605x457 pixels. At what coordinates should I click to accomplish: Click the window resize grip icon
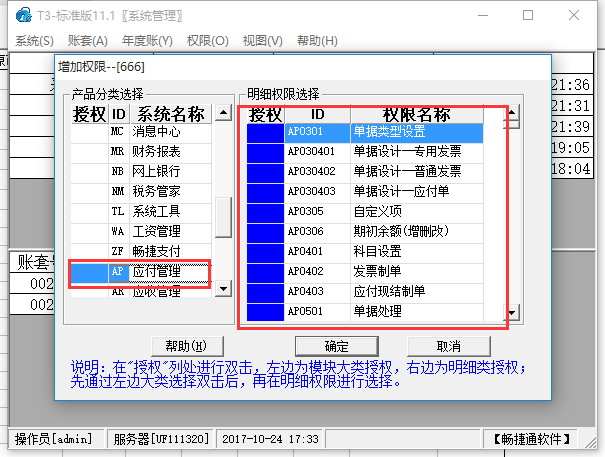pyautogui.click(x=590, y=442)
